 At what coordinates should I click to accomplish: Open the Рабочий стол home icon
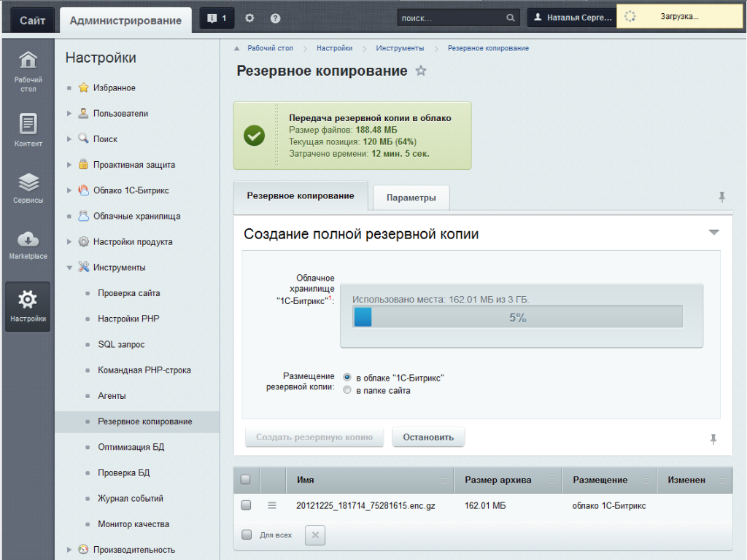coord(28,60)
